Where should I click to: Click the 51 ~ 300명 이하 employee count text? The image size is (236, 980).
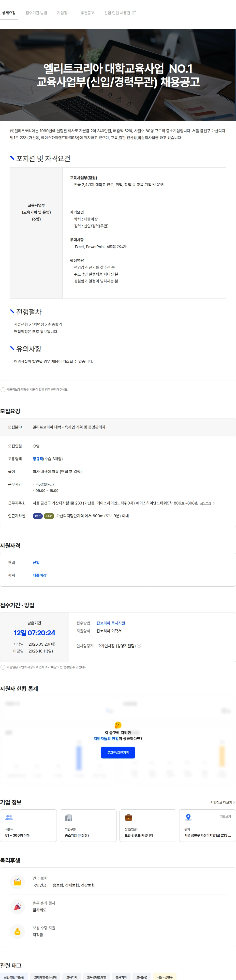(17, 835)
